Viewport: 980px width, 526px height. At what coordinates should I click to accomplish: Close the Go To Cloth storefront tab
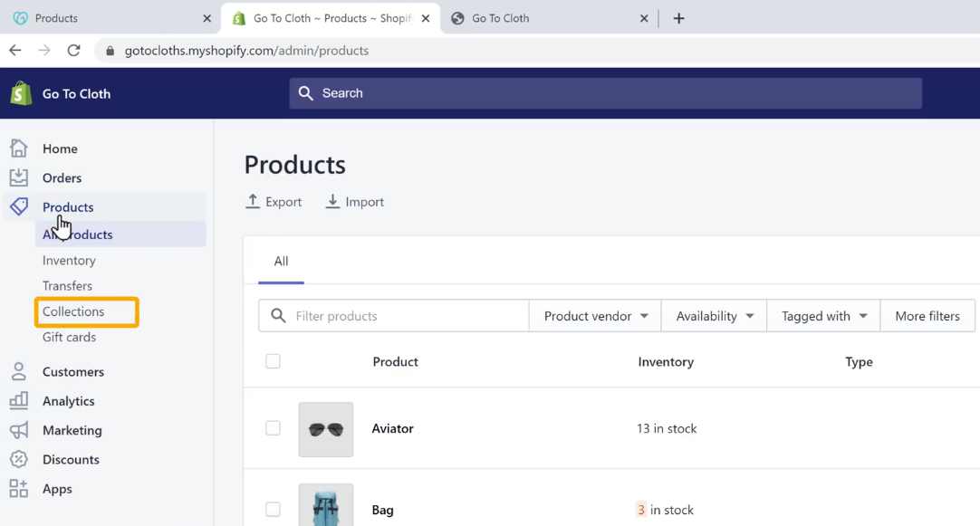coord(644,18)
